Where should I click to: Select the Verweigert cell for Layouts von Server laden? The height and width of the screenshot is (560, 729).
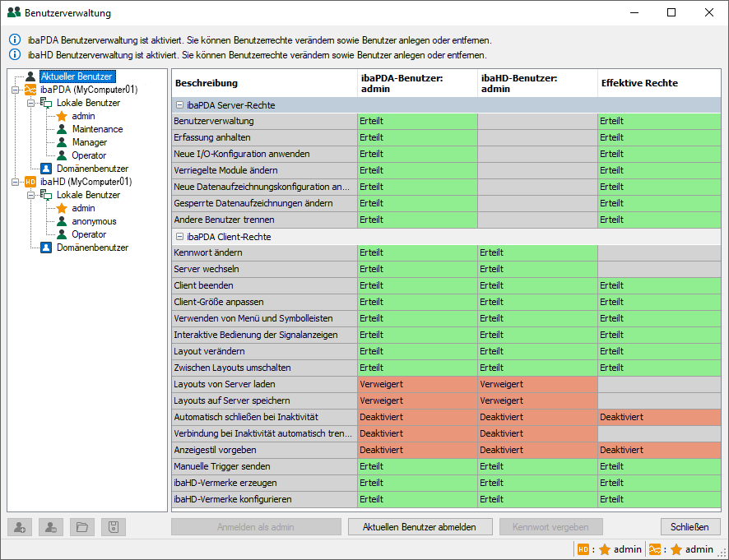click(x=416, y=384)
